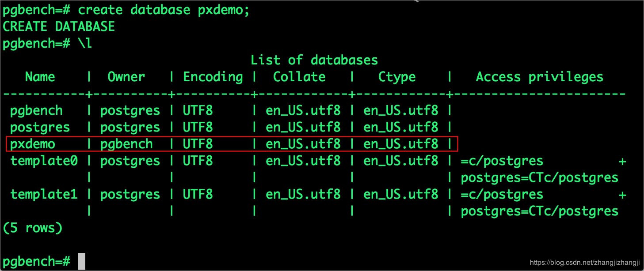Click the '(5 rows)' result count text
The image size is (644, 271).
tap(33, 228)
